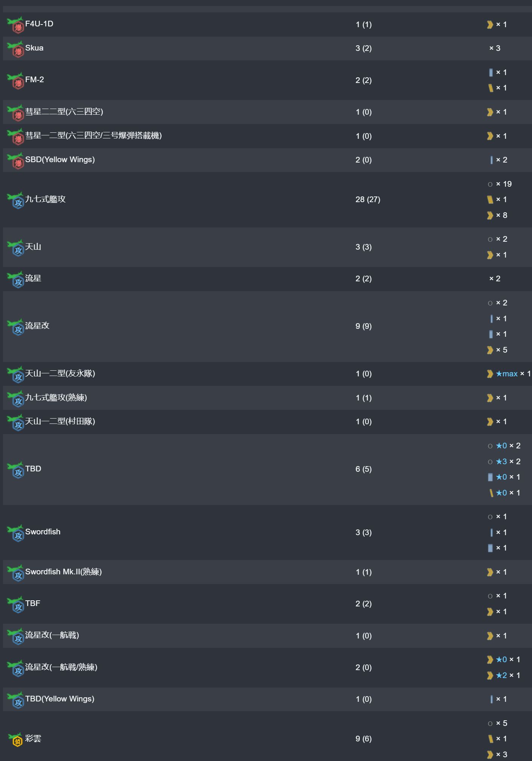Click the ★3 improvement label in TBD row

tap(501, 462)
